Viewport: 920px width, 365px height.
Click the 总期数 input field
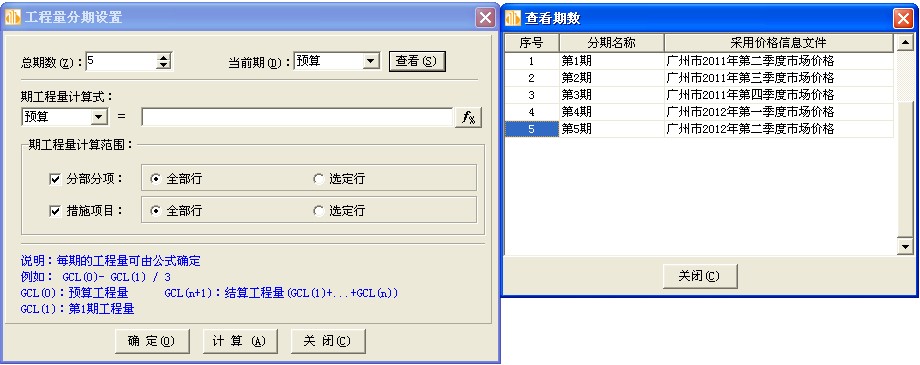121,61
